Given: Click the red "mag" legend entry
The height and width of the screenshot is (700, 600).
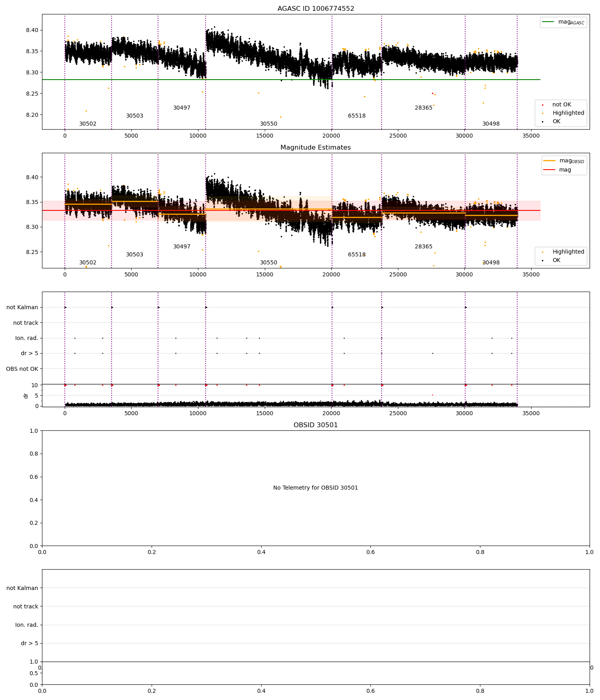Looking at the screenshot, I should pyautogui.click(x=557, y=170).
